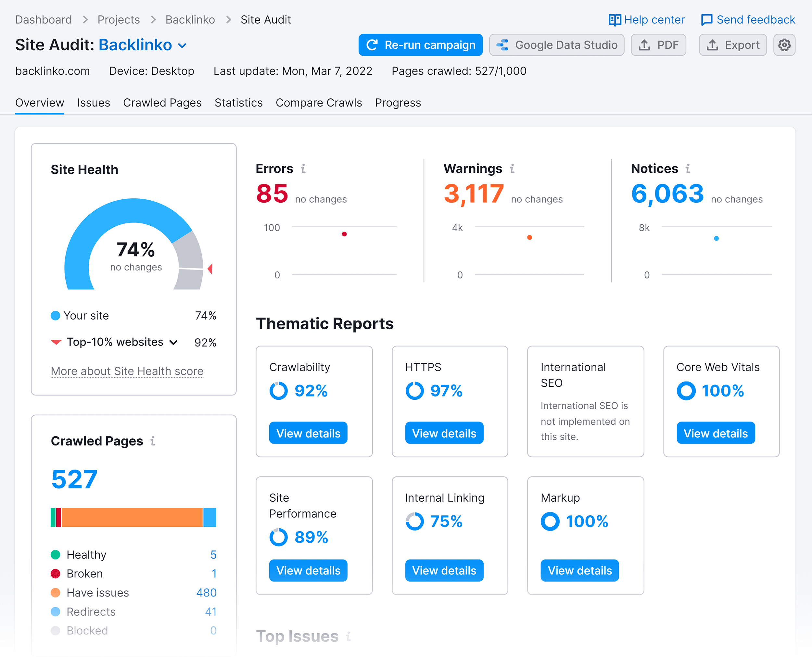The width and height of the screenshot is (812, 667).
Task: Click the Broken pages count 1
Action: (214, 573)
